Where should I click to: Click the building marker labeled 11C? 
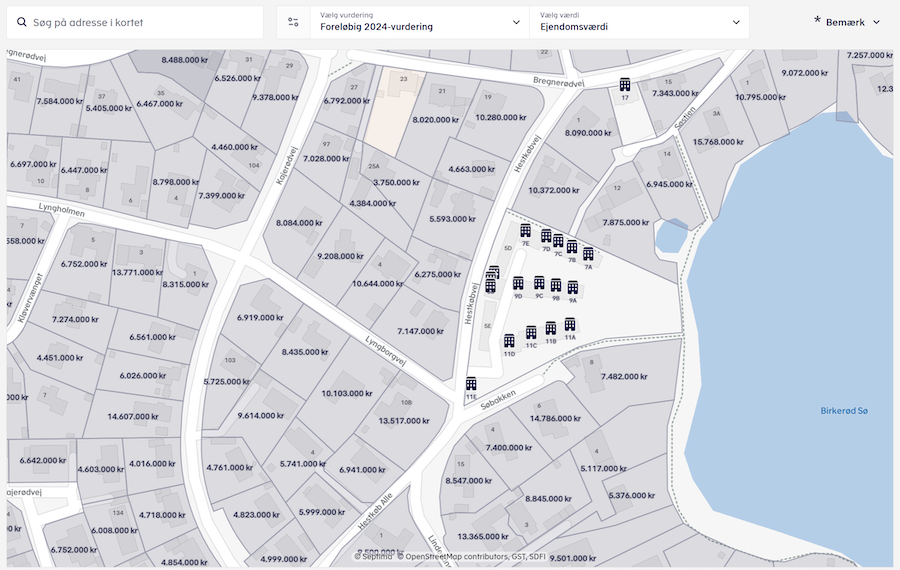click(531, 332)
